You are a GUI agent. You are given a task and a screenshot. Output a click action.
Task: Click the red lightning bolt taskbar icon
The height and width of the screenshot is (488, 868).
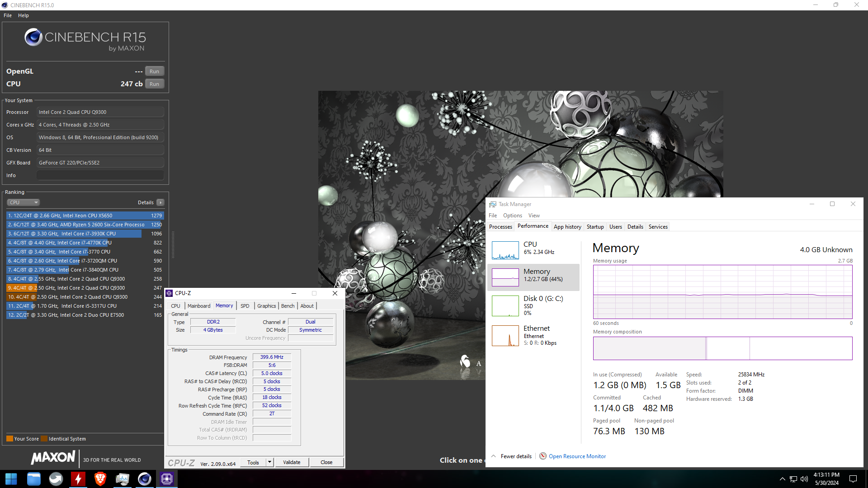click(x=78, y=479)
